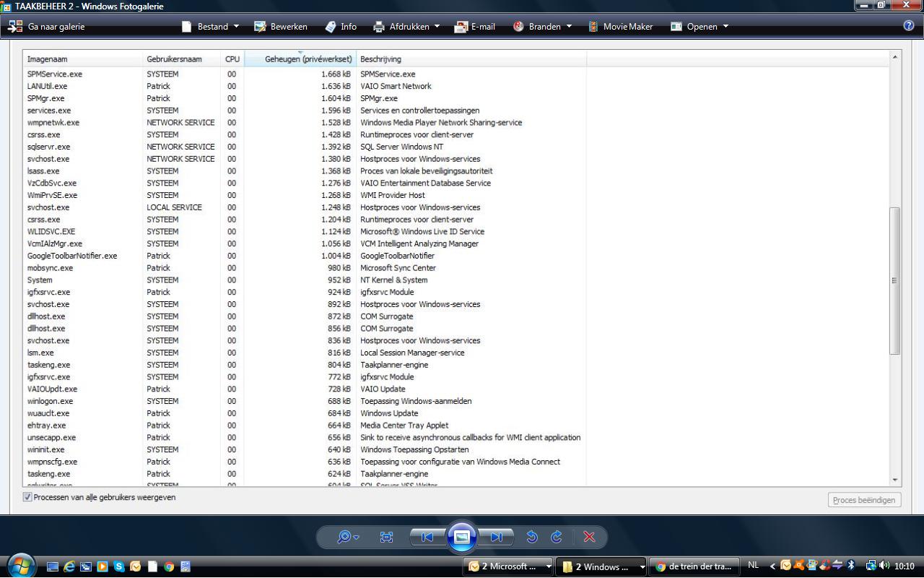Screen dimensions: 924x578
Task: Click the Show Desktop quick launch icon
Action: [53, 567]
